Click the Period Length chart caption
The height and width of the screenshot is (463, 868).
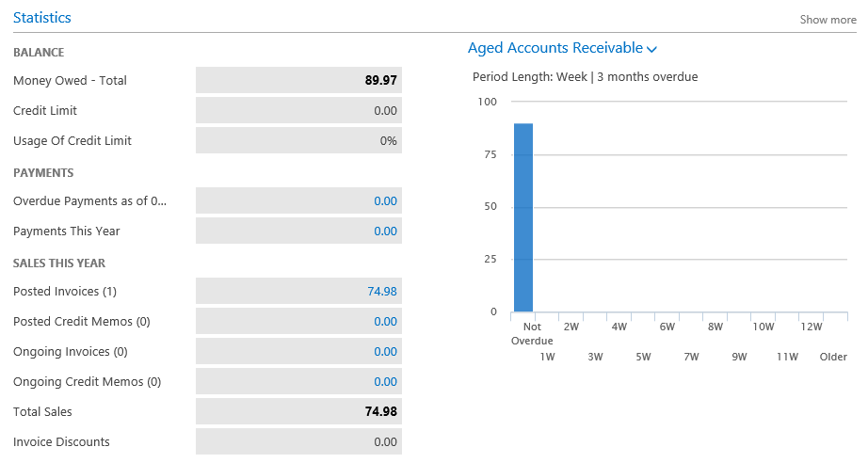583,77
